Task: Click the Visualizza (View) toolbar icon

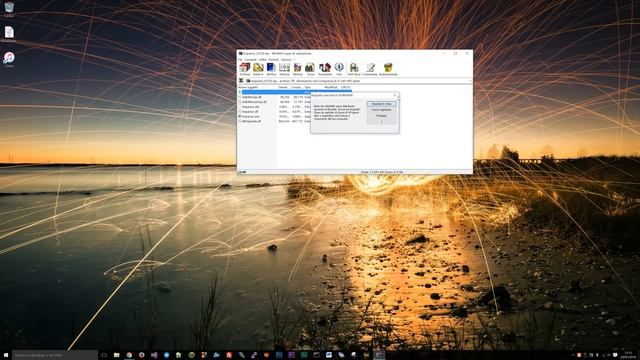Action: pos(284,69)
